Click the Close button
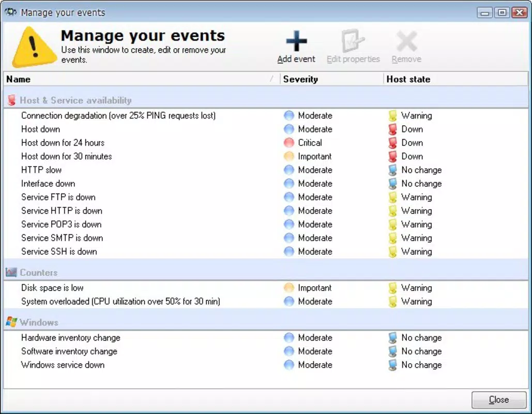 coord(499,400)
